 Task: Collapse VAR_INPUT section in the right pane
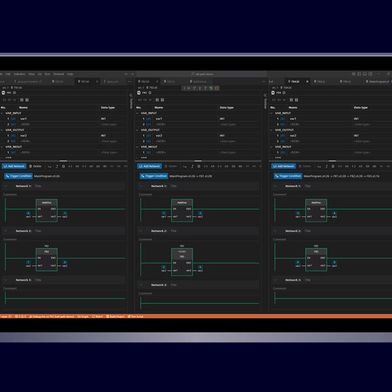(272, 113)
